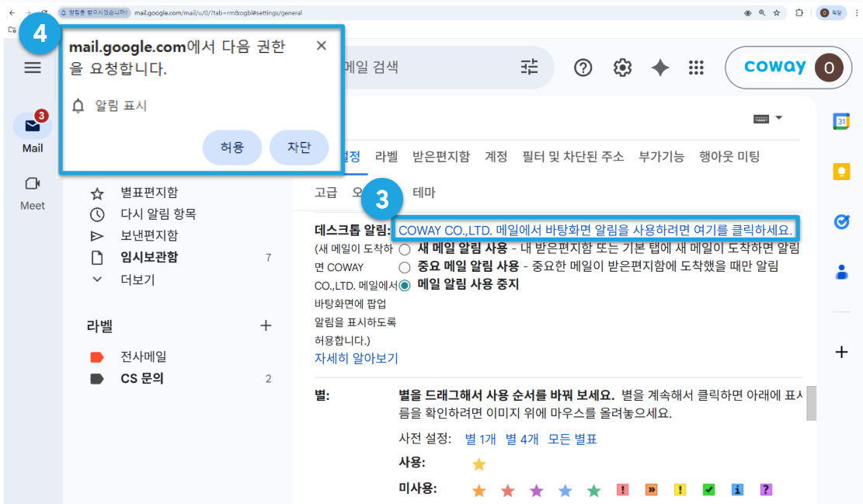Screen dimensions: 863x504
Task: Click the search filter options icon
Action: [529, 67]
